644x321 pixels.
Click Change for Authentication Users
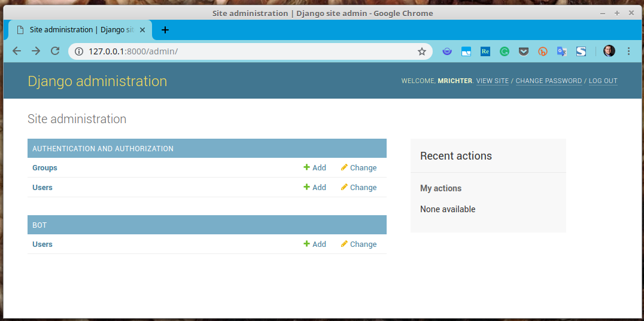click(359, 187)
